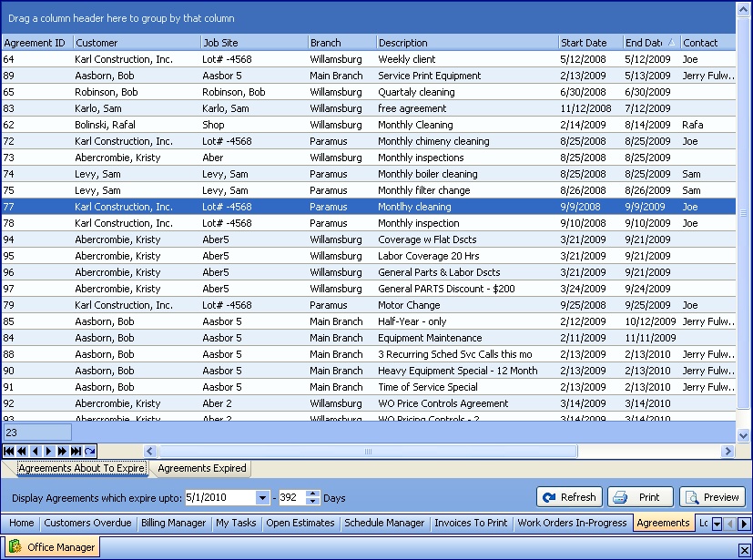Screen dimensions: 753x560
Task: Select the Monthly chimeny cleaning row
Action: (x=369, y=141)
